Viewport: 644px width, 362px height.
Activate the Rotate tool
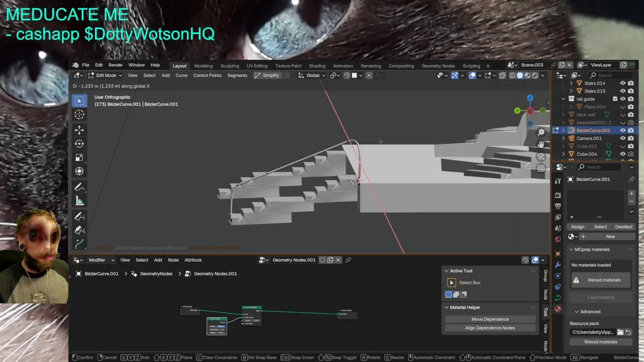click(79, 144)
